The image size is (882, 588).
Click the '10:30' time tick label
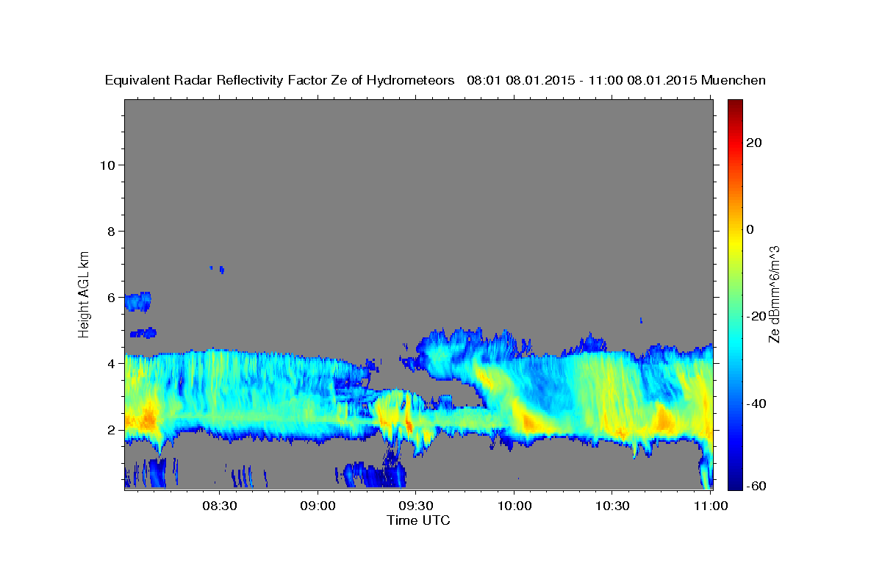point(612,506)
